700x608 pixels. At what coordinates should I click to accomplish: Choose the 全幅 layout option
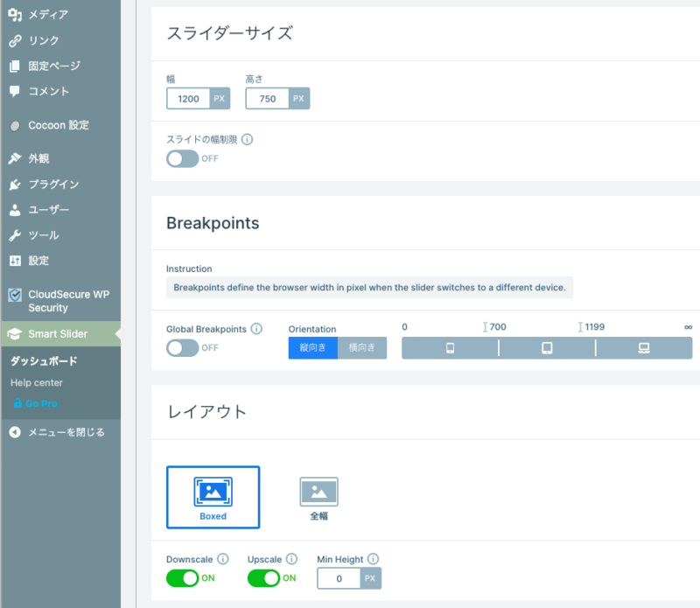[318, 497]
